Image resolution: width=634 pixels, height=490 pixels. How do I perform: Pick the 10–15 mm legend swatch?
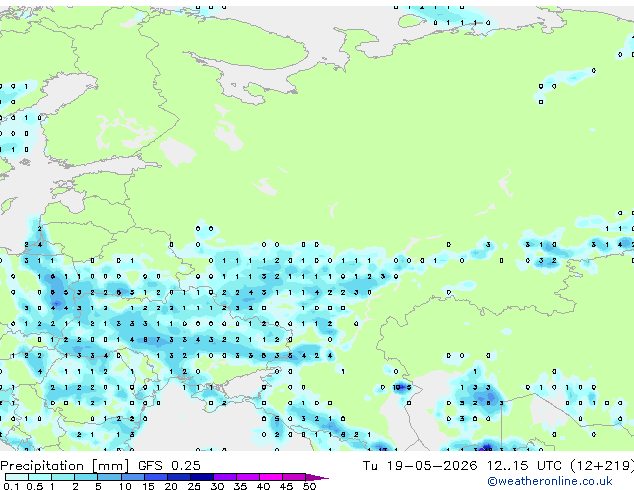pyautogui.click(x=133, y=477)
